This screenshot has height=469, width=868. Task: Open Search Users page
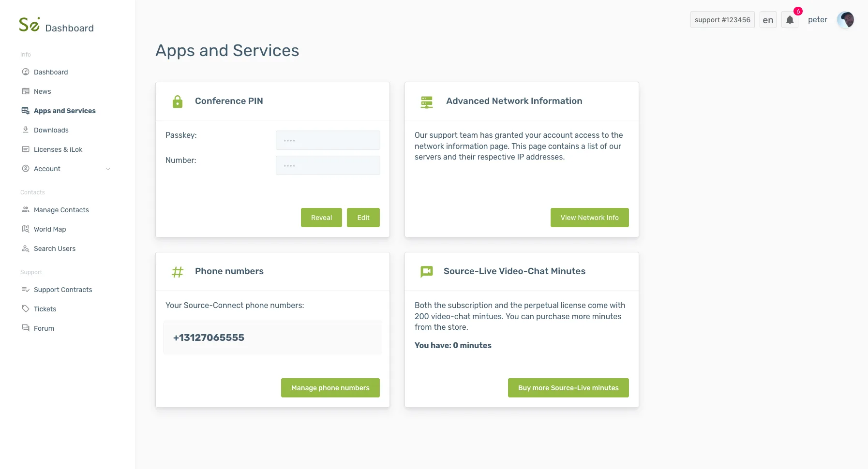55,249
